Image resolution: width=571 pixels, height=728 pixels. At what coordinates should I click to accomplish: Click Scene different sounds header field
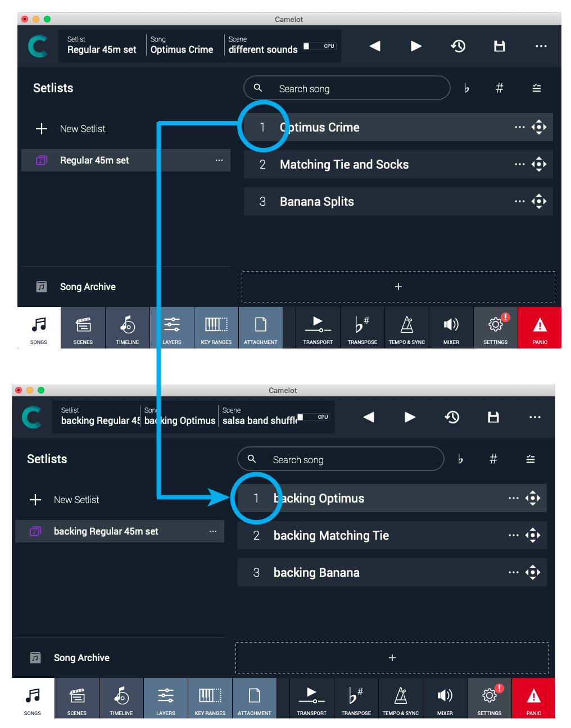point(263,46)
